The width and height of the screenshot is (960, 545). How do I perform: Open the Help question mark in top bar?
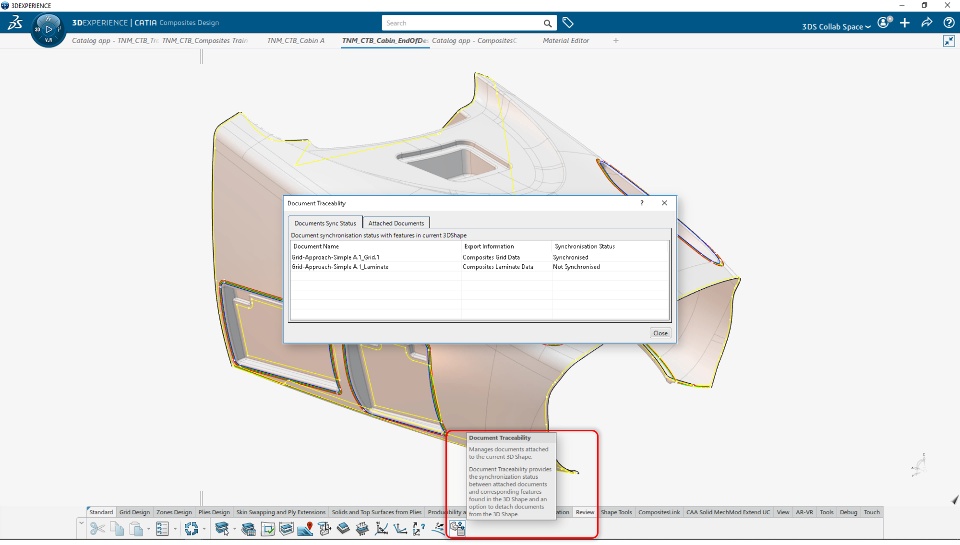tap(949, 23)
